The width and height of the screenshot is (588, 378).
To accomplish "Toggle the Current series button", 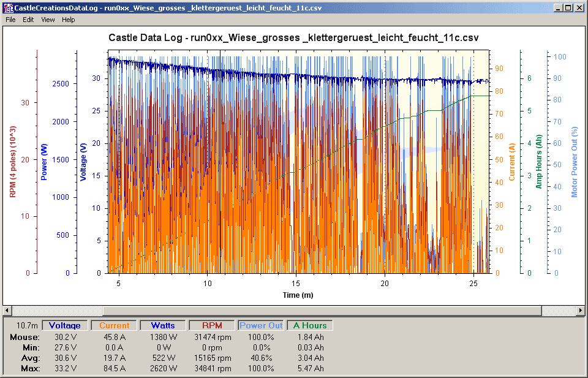I will coord(114,325).
